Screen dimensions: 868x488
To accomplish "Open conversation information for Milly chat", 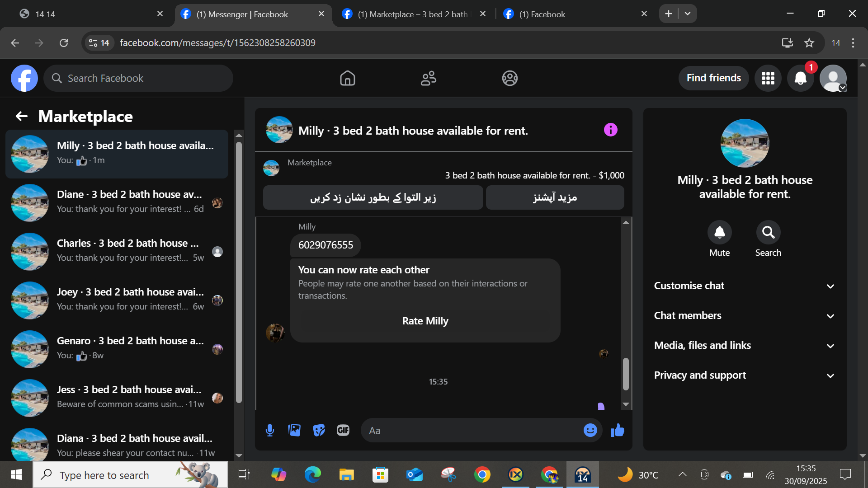I will (x=611, y=130).
